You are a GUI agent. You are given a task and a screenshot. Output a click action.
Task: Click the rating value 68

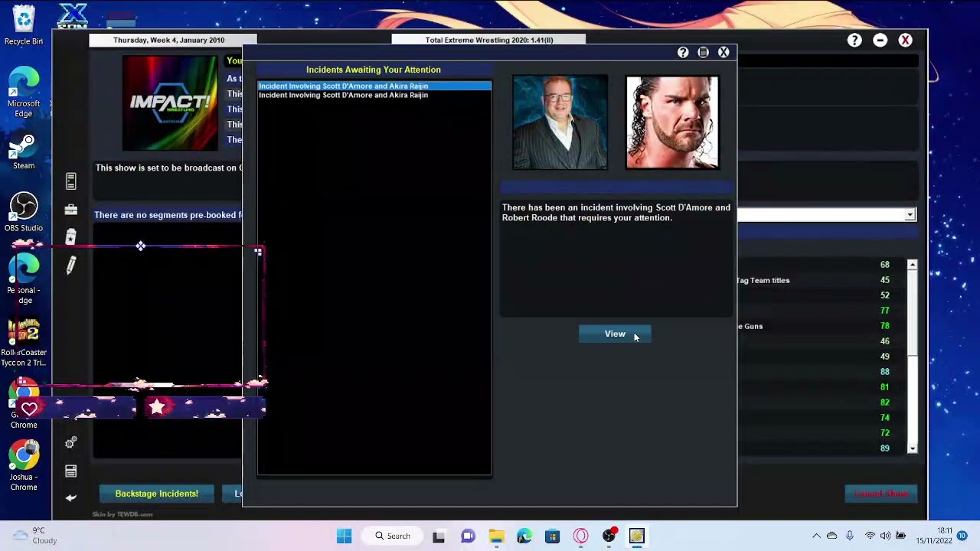(x=884, y=265)
